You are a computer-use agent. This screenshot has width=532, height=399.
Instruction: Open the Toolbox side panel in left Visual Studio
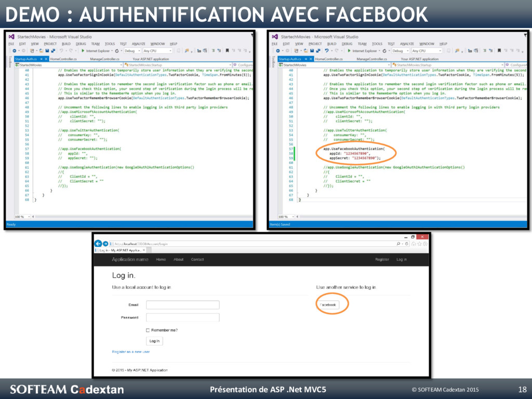tap(10, 62)
